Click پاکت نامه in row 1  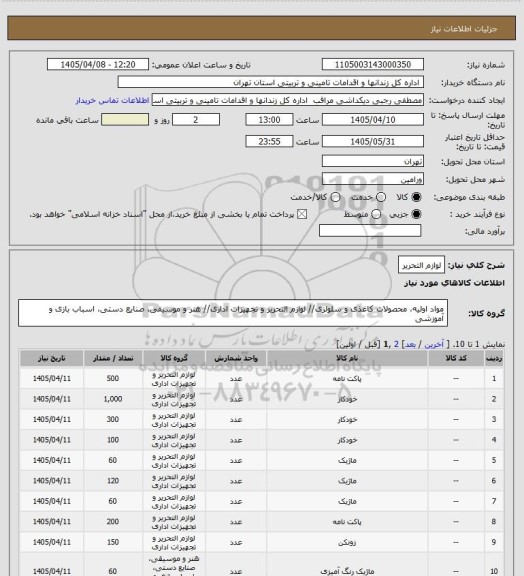click(347, 379)
